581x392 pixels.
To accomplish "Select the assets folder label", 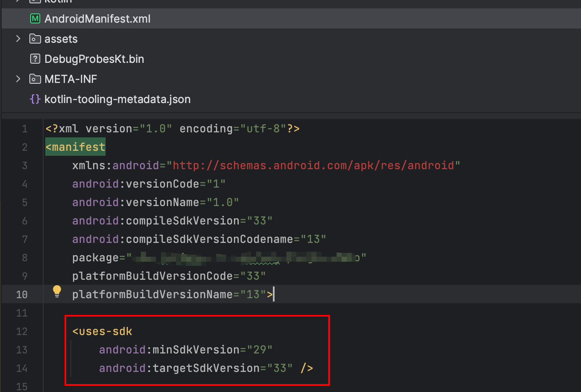I will 61,39.
